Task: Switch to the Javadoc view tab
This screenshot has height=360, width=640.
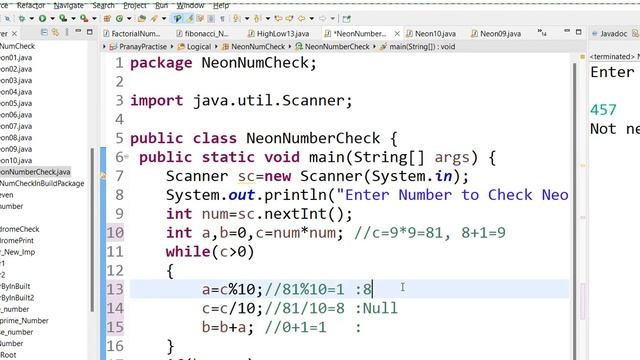Action: (x=609, y=33)
